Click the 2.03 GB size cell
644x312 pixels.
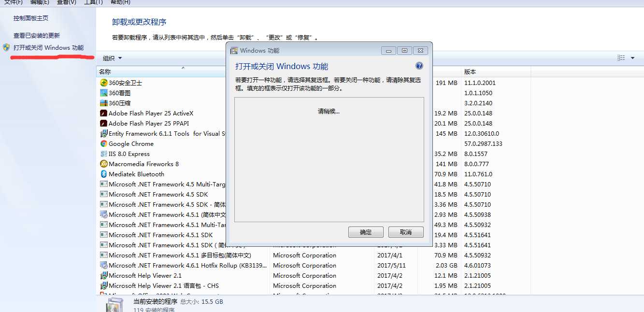click(x=446, y=265)
